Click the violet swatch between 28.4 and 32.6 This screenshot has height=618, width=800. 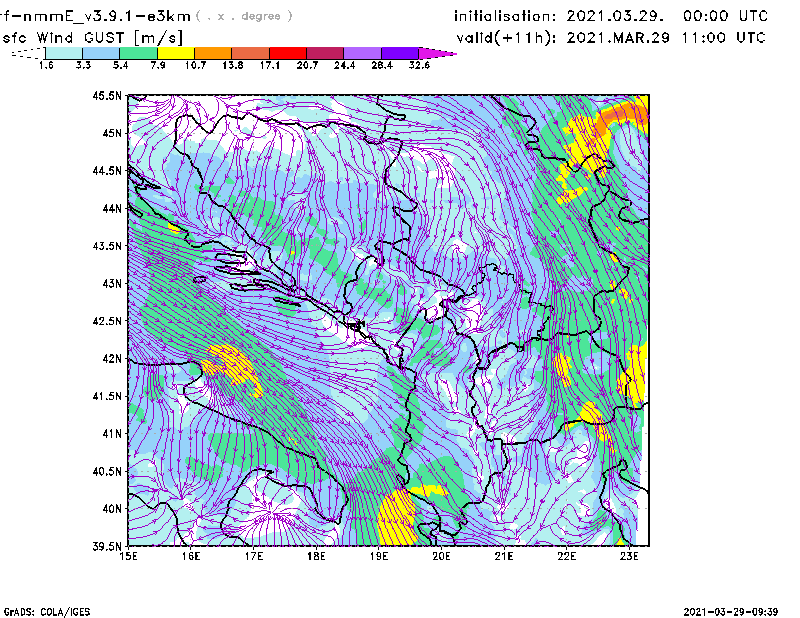tap(399, 53)
